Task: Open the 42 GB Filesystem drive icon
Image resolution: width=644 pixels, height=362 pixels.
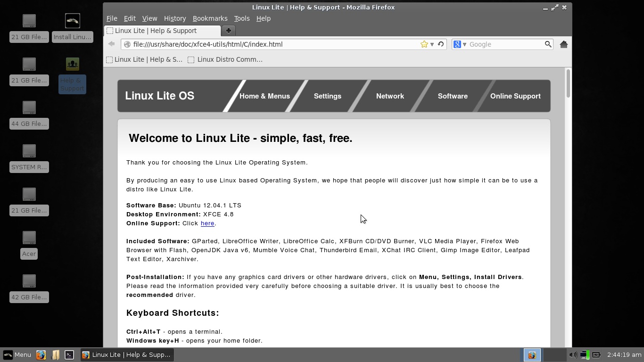Action: (x=29, y=288)
